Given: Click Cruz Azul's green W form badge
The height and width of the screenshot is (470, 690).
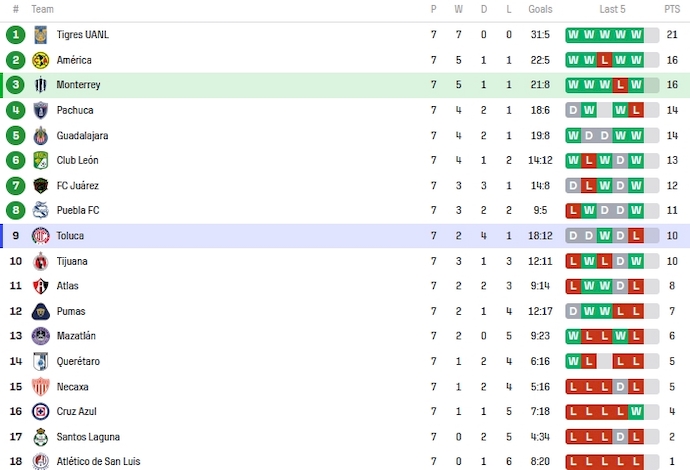Looking at the screenshot, I should tap(636, 411).
